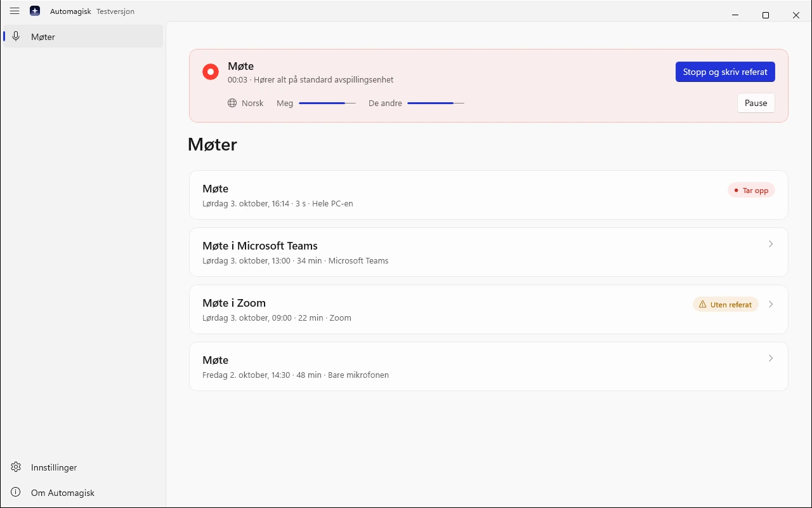Close the Automagisk window
This screenshot has width=812, height=508.
tap(796, 15)
